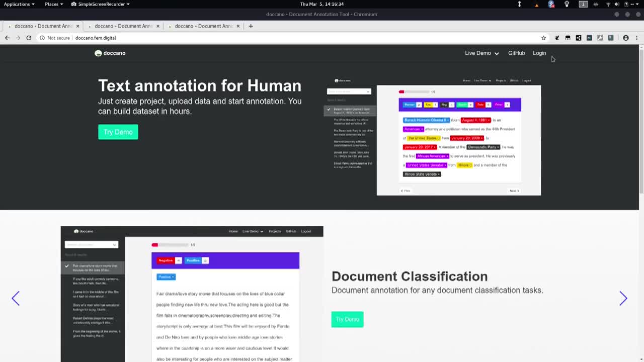This screenshot has width=644, height=362.
Task: Open the workspace switcher indicator
Action: (583, 4)
